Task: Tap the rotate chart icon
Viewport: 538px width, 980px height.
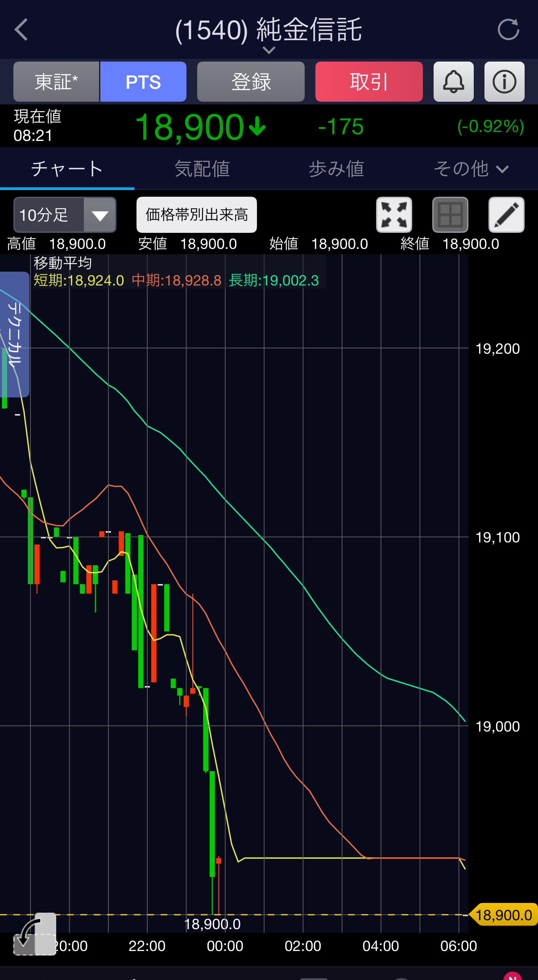Action: point(34,934)
